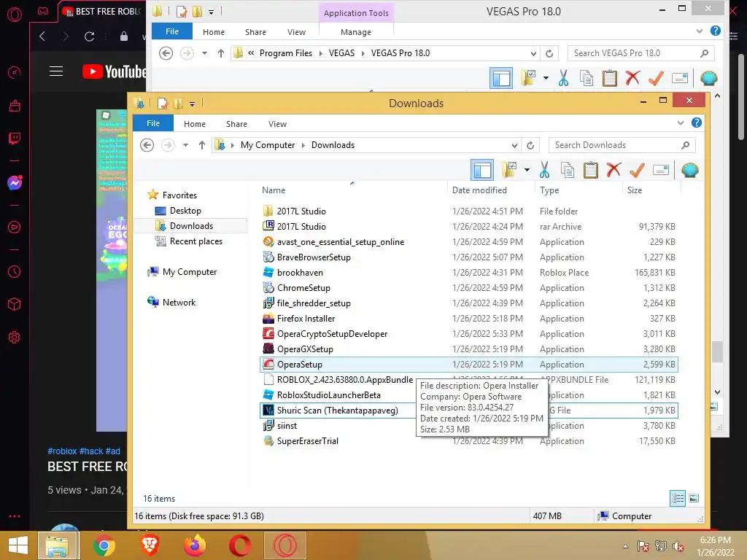Open GX Control speedometer icon in Opera sidebar
This screenshot has height=560, width=747.
click(x=15, y=72)
